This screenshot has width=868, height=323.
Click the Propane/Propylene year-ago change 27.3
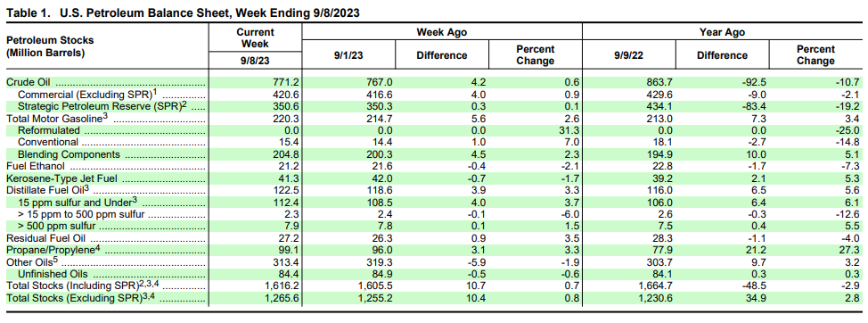coord(848,251)
